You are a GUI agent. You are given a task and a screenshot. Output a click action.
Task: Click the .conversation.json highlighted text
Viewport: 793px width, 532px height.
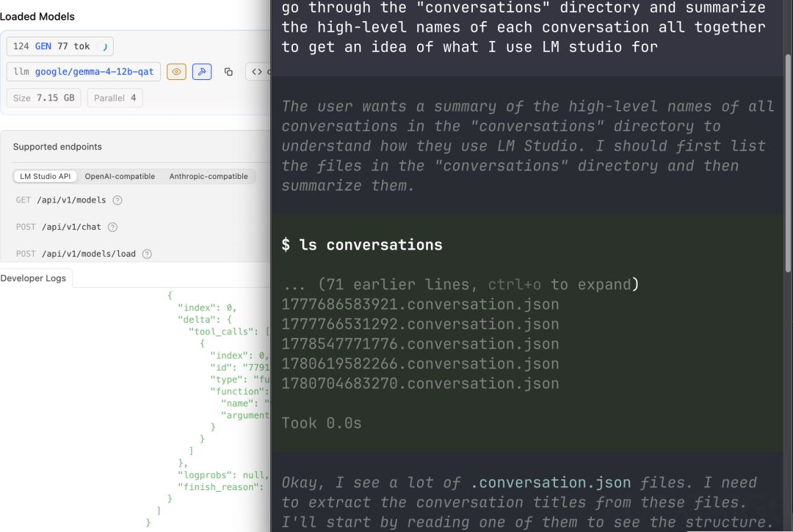point(551,483)
